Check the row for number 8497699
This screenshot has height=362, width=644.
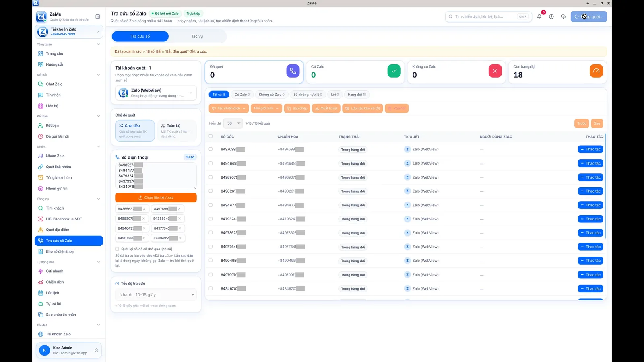click(x=211, y=149)
